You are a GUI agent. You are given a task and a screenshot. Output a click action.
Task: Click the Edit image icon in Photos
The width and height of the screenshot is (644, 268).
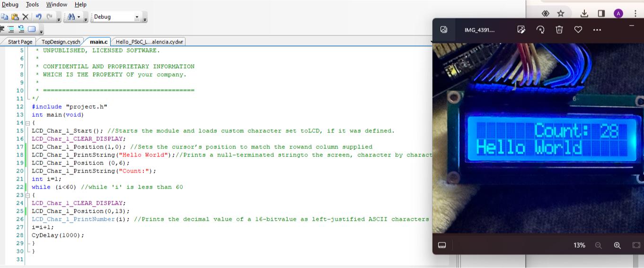pyautogui.click(x=521, y=29)
